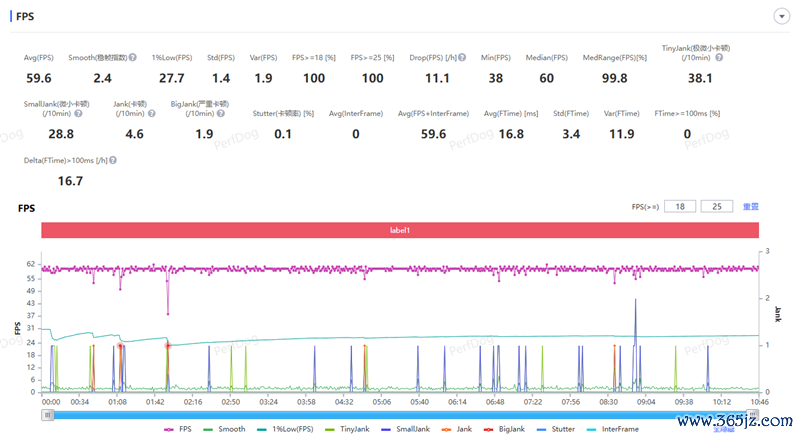The height and width of the screenshot is (436, 800).
Task: Toggle 1%Low(FPS) series in legend
Action: tap(285, 429)
